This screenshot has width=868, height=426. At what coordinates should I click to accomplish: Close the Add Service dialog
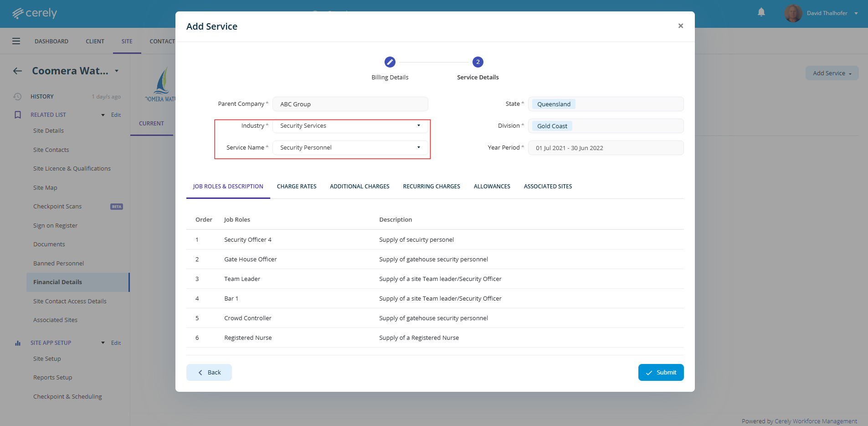pos(680,26)
